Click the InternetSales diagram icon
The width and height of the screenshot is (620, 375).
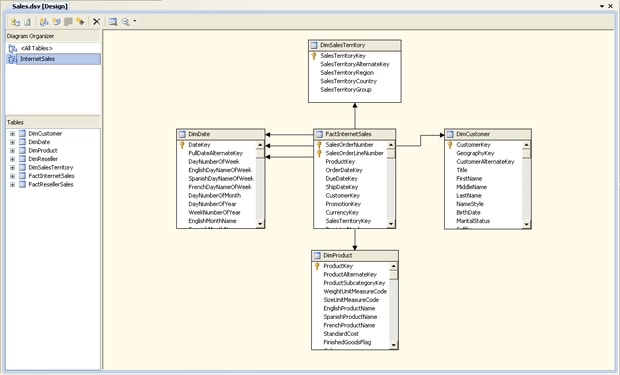coord(12,59)
